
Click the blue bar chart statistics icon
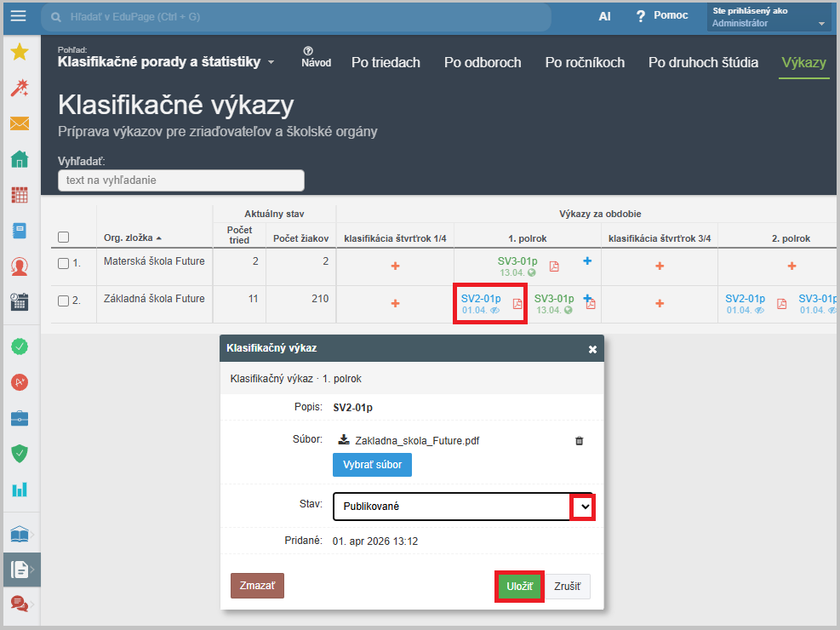(20, 490)
